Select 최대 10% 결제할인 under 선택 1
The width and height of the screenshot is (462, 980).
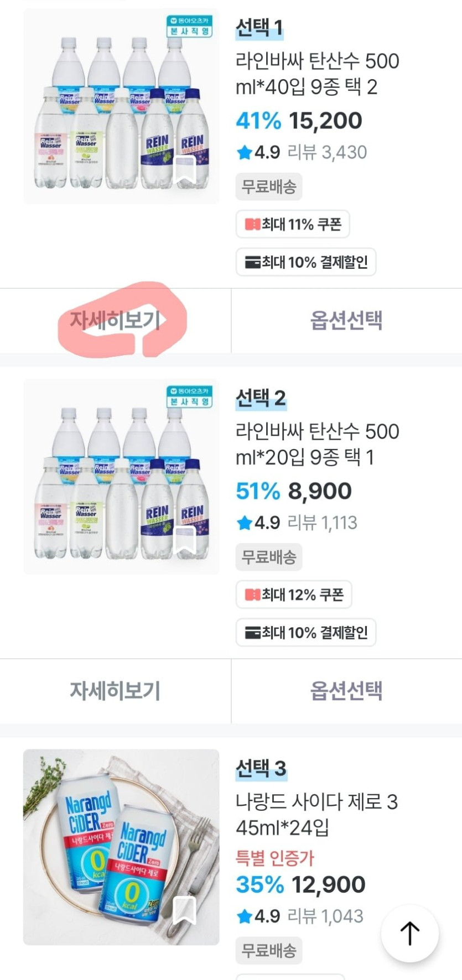coord(306,262)
